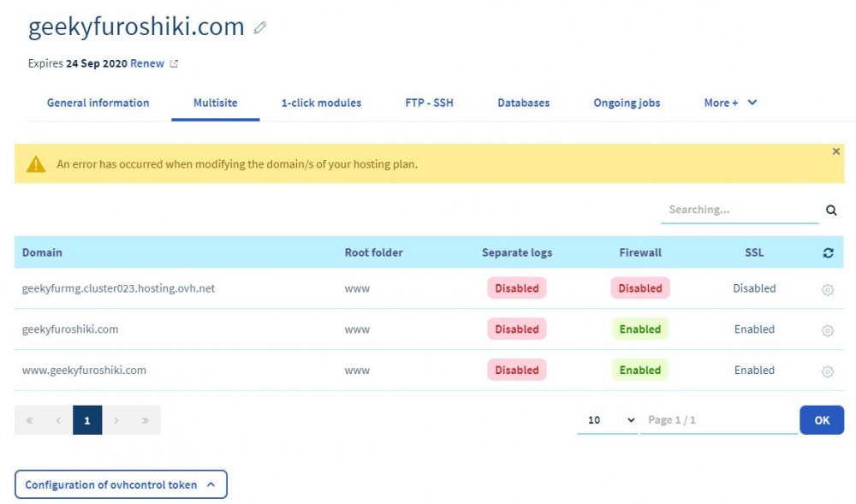Open settings gear for geekyfurmg.cluster023.hosting.ovh.net

pos(827,289)
